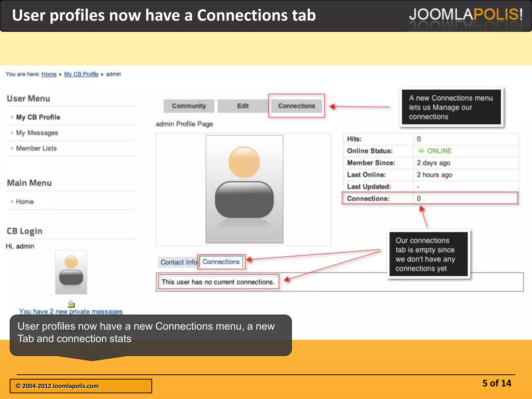Click '2 hours ago' Last Online value
The width and height of the screenshot is (532, 399).
pyautogui.click(x=435, y=175)
